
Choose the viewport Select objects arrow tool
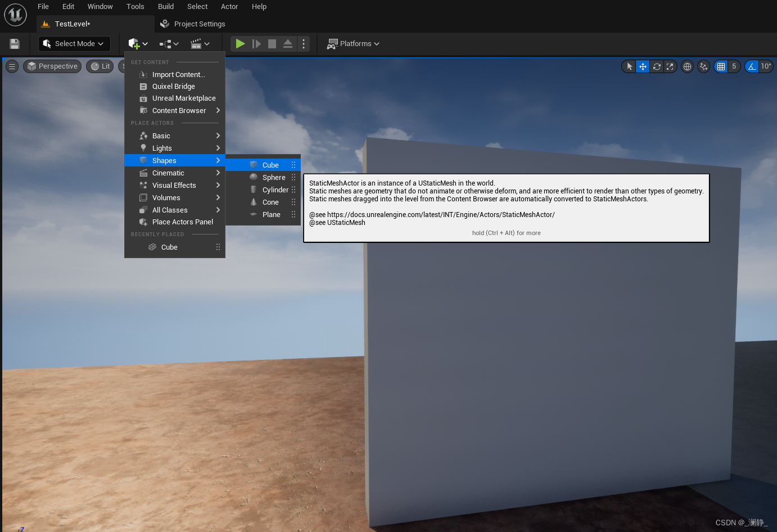tap(629, 66)
